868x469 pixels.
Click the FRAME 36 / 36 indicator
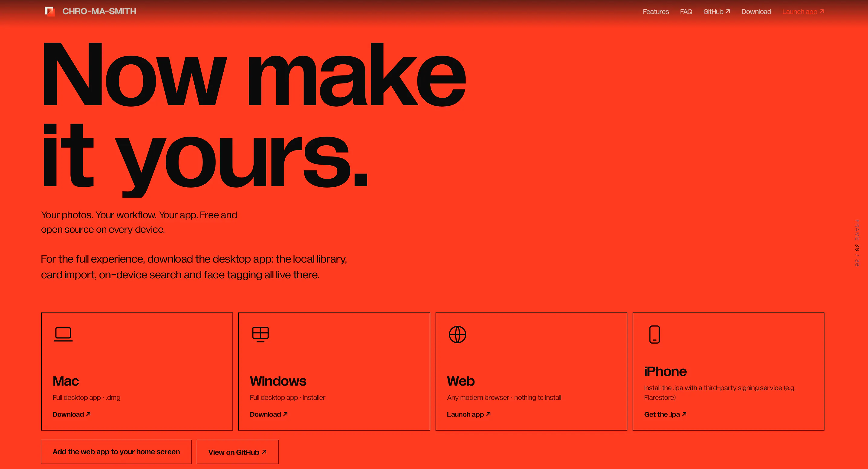tap(857, 243)
